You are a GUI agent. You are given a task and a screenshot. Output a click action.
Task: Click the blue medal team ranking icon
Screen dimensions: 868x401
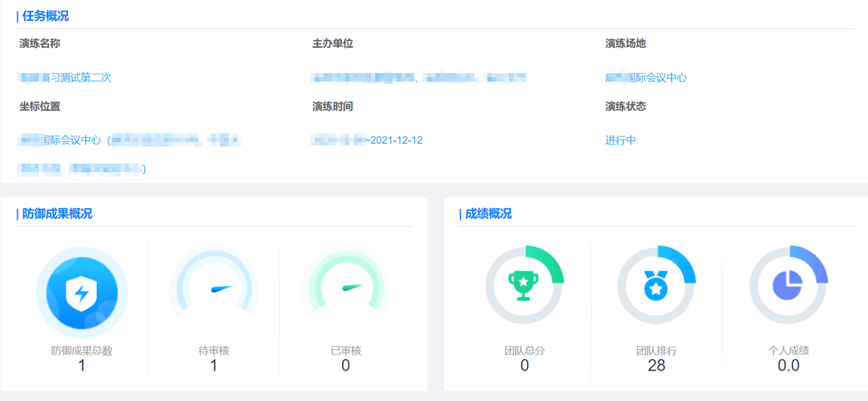pos(655,285)
